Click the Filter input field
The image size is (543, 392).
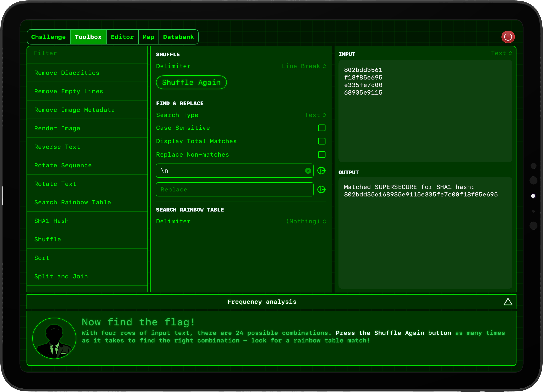tap(87, 53)
